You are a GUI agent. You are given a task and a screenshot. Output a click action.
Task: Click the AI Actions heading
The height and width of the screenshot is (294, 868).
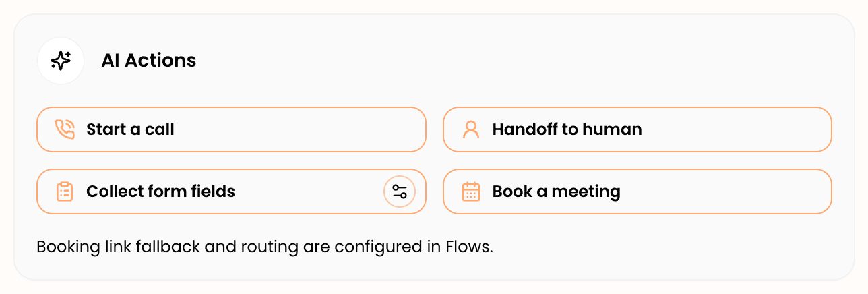(x=148, y=61)
